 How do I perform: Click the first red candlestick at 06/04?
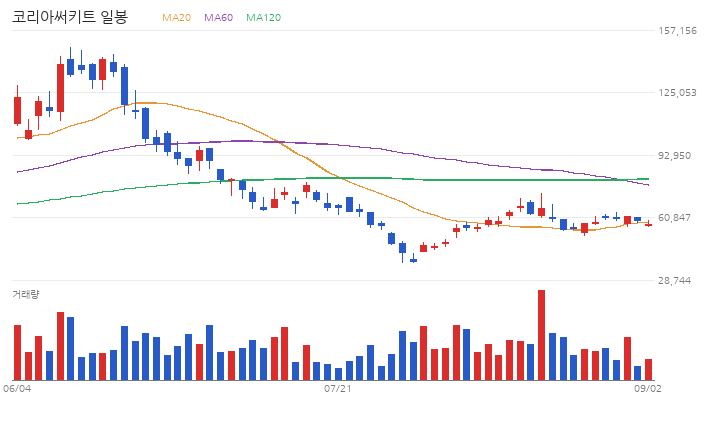tap(17, 106)
